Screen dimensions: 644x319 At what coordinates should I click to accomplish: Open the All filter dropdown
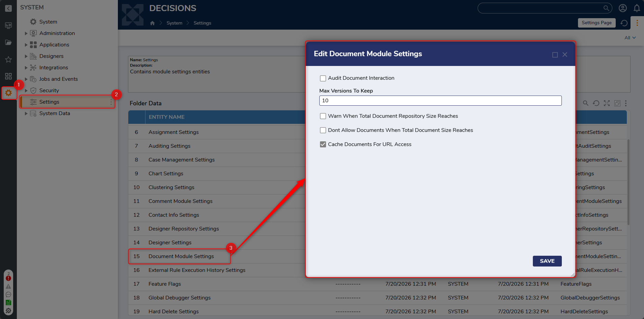[x=630, y=38]
